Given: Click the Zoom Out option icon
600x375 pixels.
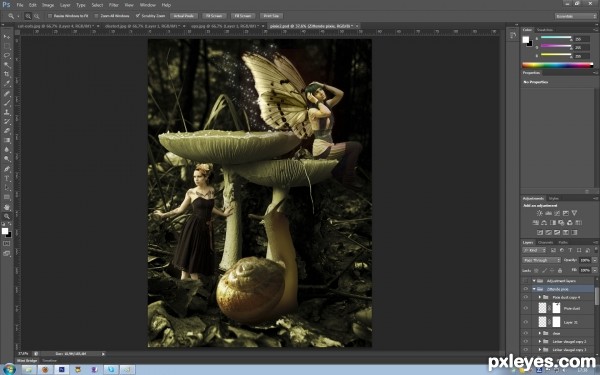Looking at the screenshot, I should (36, 16).
